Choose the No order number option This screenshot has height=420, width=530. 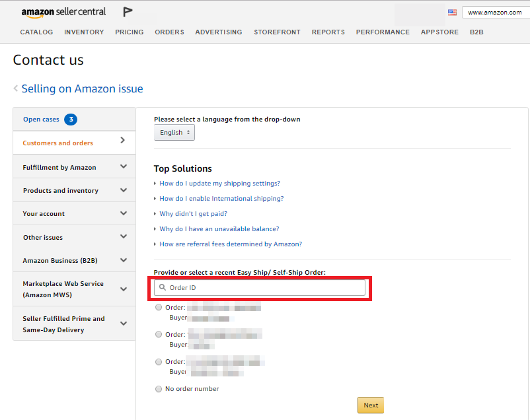[159, 389]
